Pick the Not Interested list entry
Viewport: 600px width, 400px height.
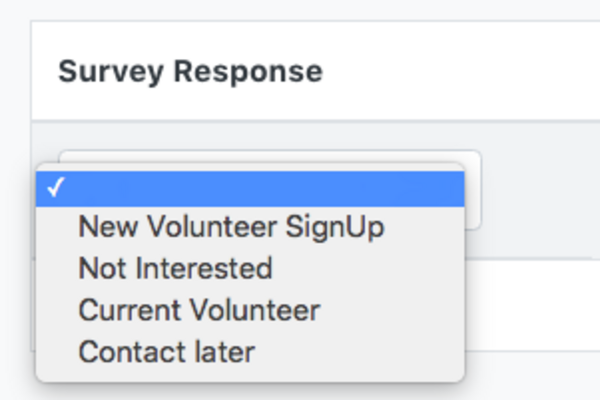point(175,269)
